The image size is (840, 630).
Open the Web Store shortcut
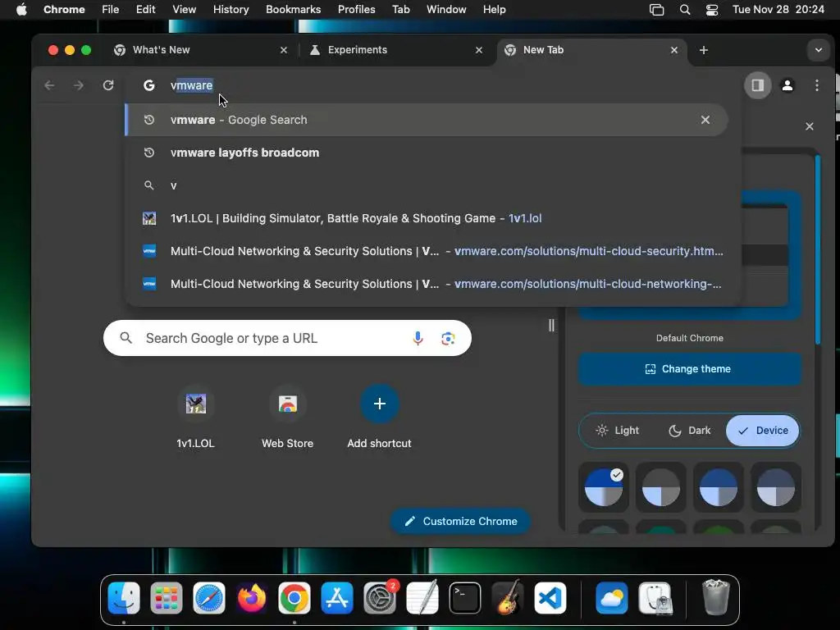(x=288, y=417)
